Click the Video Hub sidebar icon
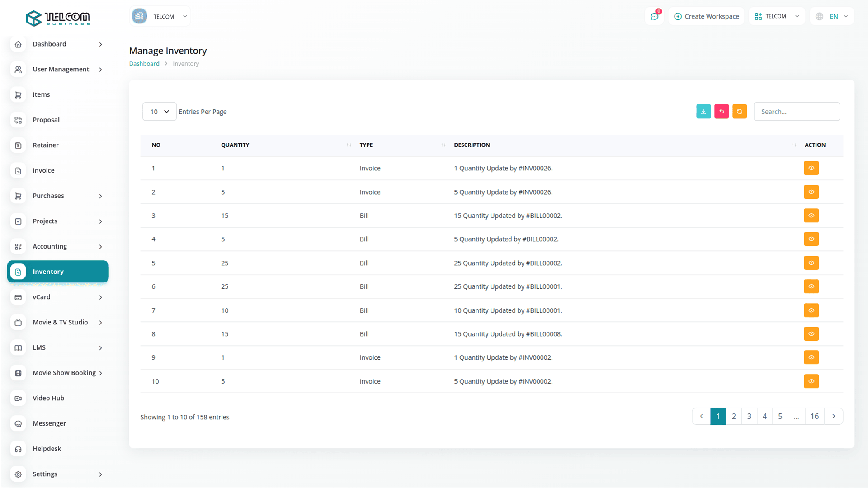 [18, 398]
